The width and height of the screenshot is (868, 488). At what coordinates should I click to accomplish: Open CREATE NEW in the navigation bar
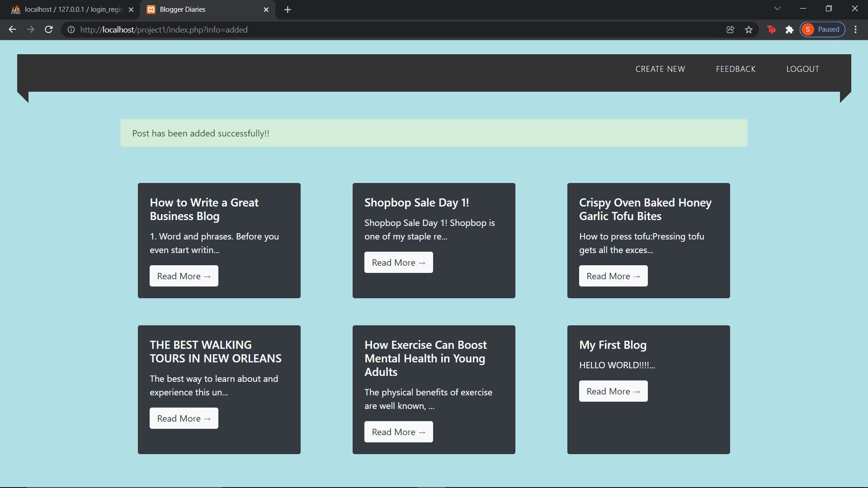[x=660, y=69]
